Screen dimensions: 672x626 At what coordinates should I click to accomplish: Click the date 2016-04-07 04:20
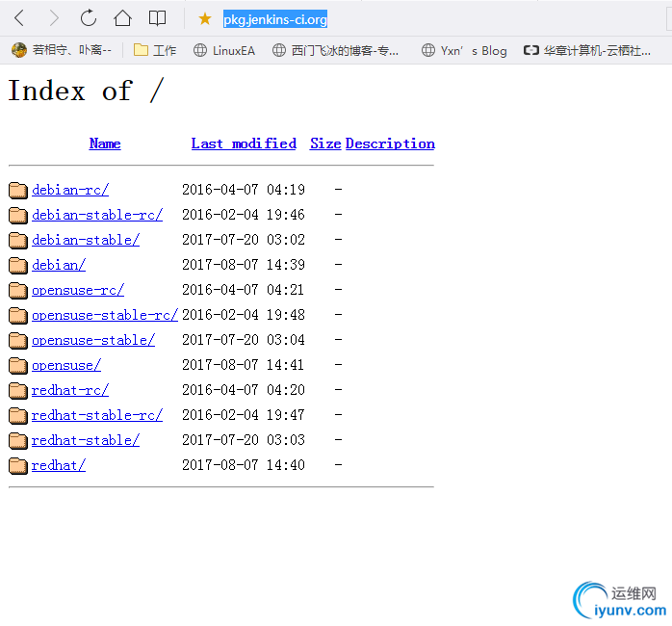coord(244,390)
